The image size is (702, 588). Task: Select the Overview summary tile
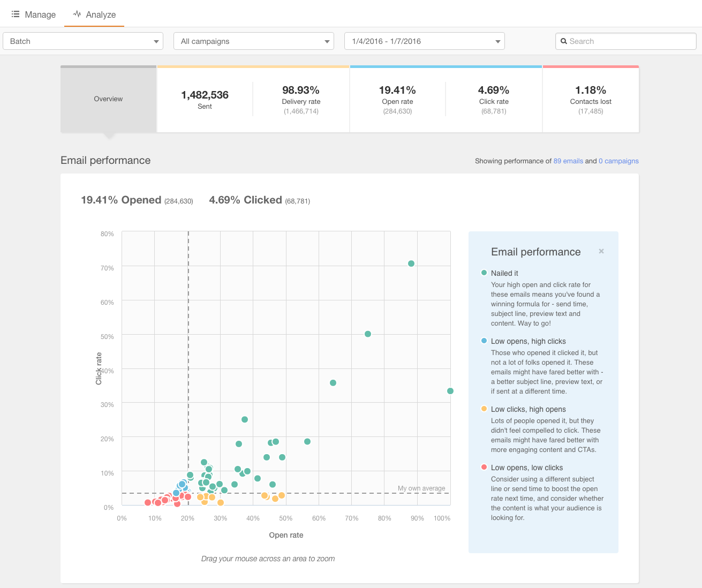[x=108, y=99]
